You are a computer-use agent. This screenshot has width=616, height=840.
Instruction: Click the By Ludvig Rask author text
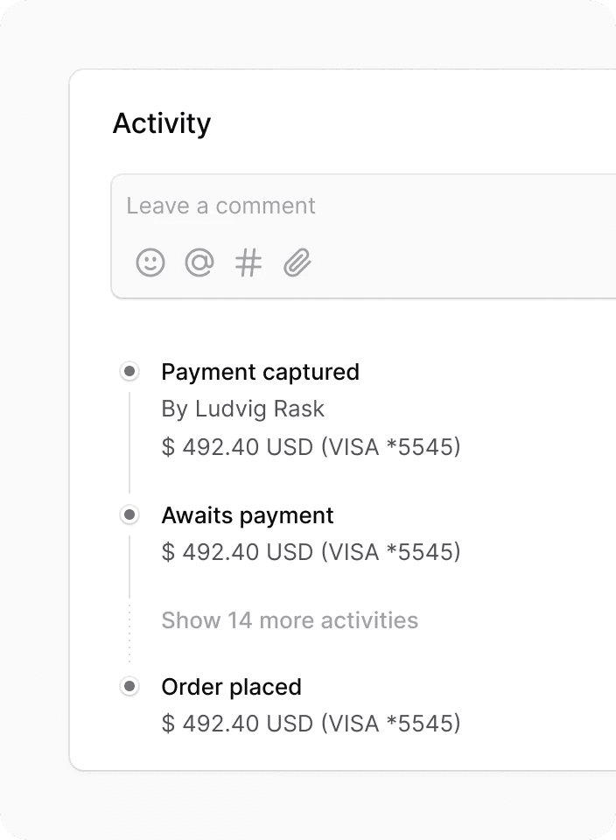(242, 409)
